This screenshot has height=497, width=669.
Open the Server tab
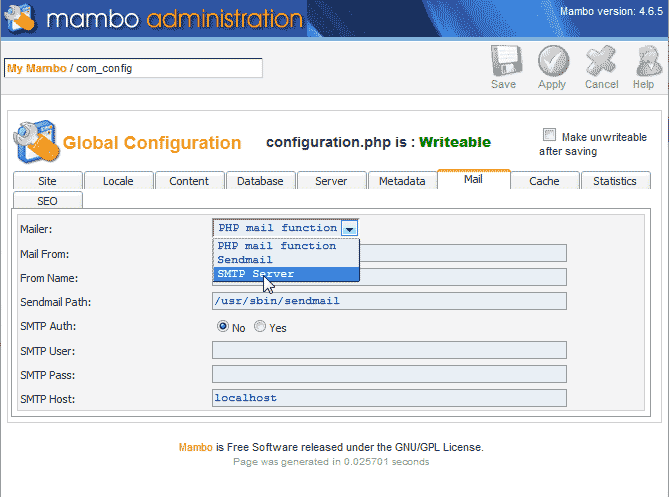pyautogui.click(x=331, y=181)
